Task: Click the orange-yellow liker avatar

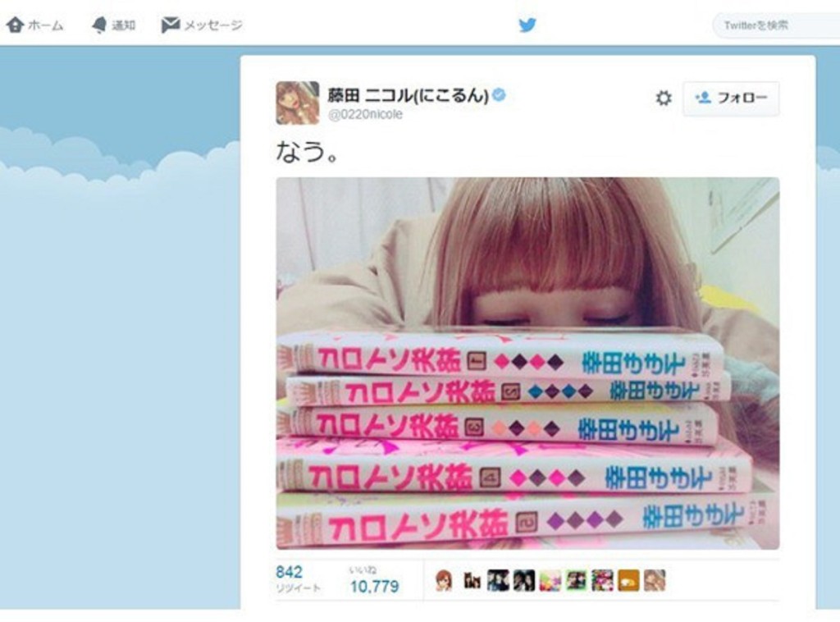Action: pyautogui.click(x=628, y=580)
